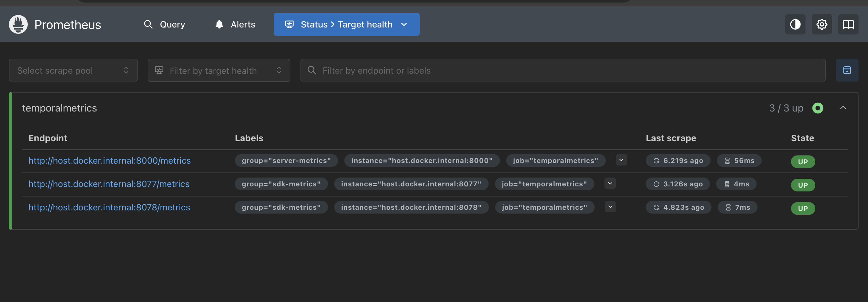This screenshot has width=868, height=302.
Task: Open the host.docker.internal:8000/metrics link
Action: (x=110, y=160)
